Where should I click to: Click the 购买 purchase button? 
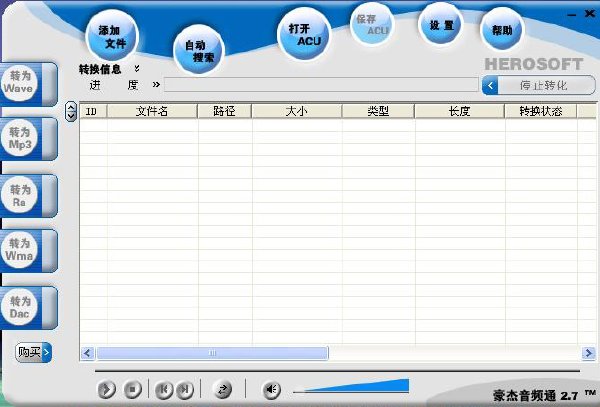[33, 352]
